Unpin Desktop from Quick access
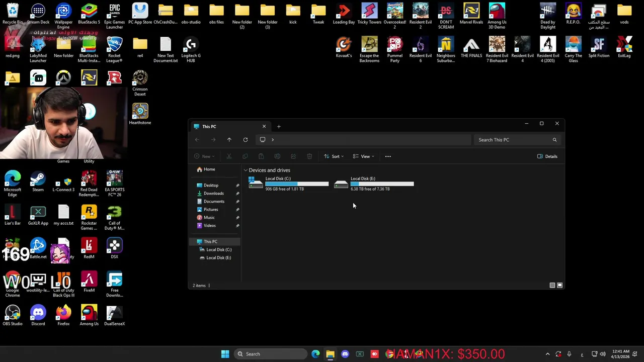644x362 pixels. (x=237, y=186)
